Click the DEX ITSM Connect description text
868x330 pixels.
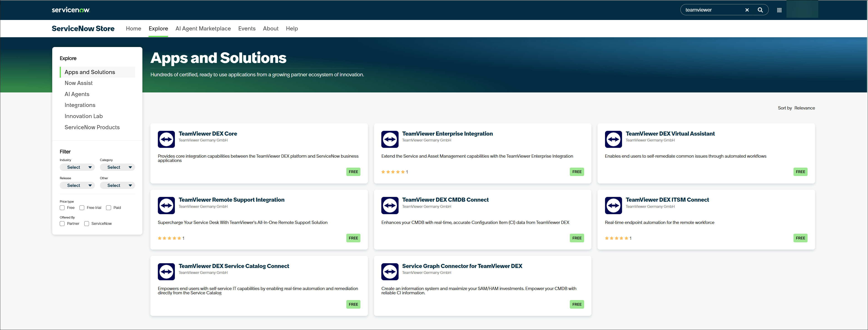coord(660,223)
